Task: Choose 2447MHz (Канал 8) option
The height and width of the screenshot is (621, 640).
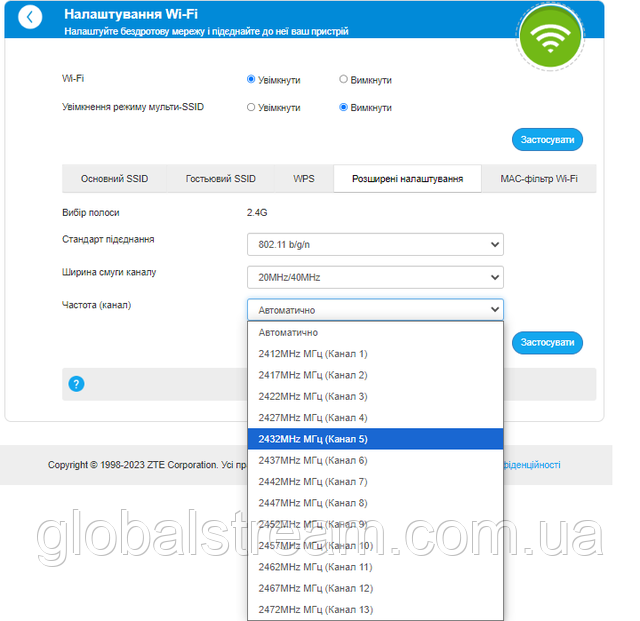Action: pos(375,503)
